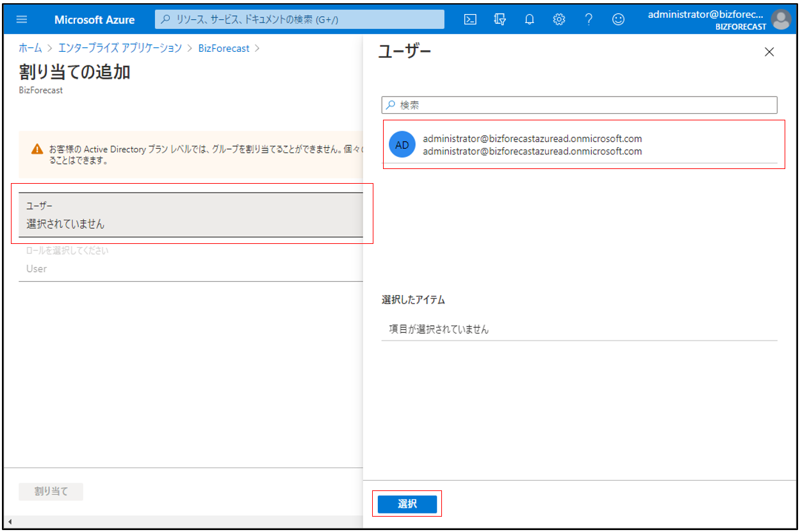Close the ユーザー panel
Screen dimensions: 800x532
point(769,52)
